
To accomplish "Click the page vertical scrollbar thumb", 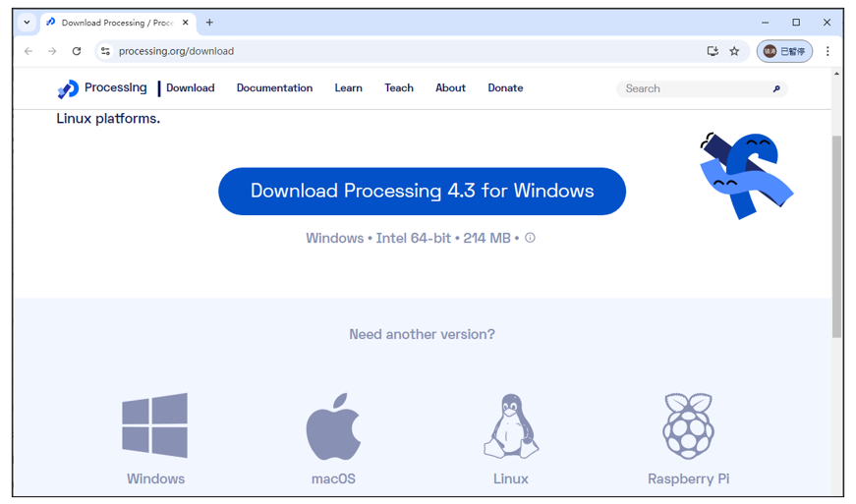I will (x=837, y=238).
